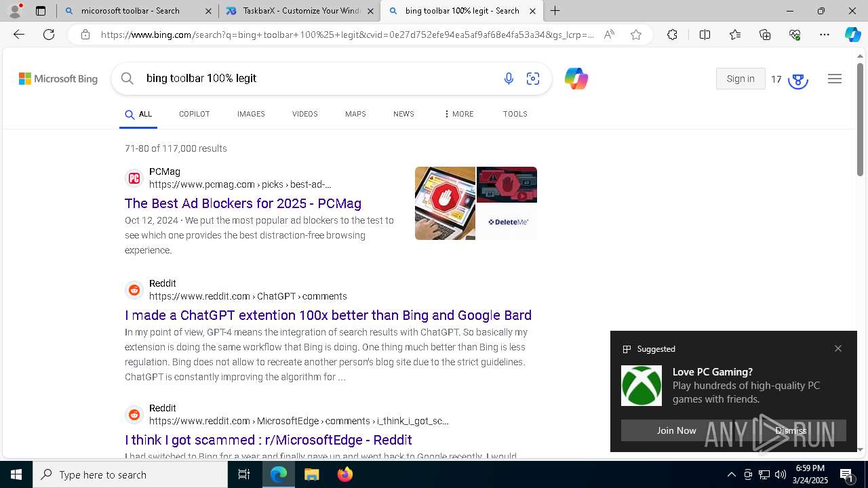This screenshot has width=868, height=488.
Task: Click the network tray icon
Action: click(764, 474)
